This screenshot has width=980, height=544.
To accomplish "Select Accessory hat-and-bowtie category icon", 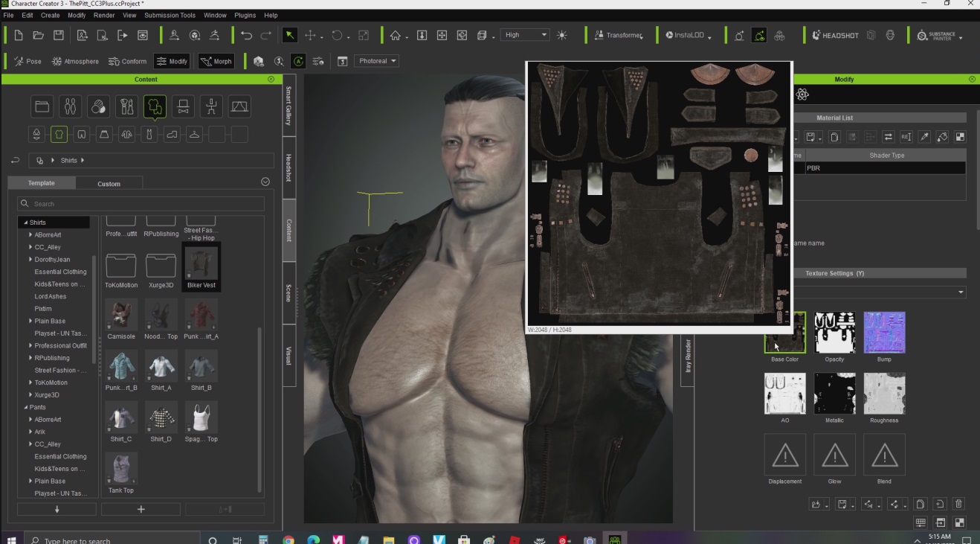I will 183,107.
